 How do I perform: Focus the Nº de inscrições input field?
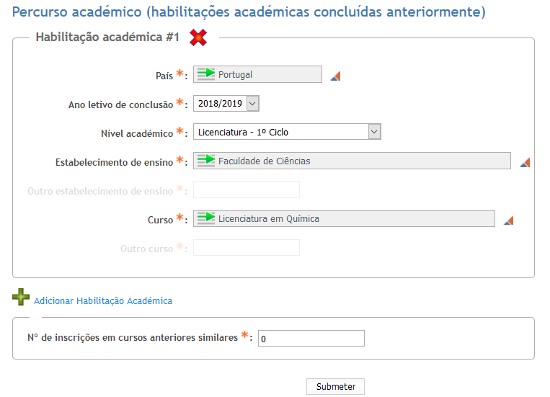311,338
